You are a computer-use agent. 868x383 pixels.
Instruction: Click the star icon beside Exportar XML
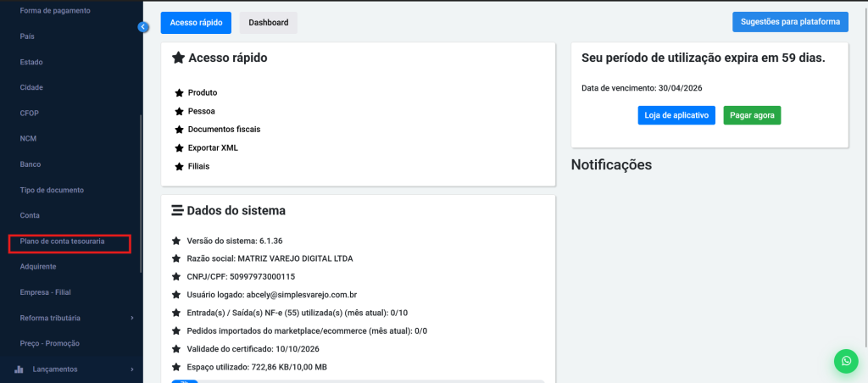tap(179, 148)
